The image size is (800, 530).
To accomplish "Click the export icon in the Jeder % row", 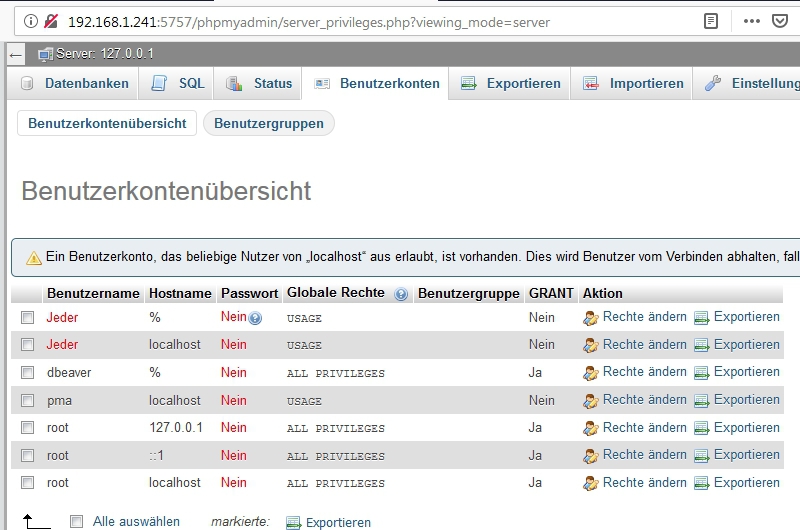I will coord(702,318).
